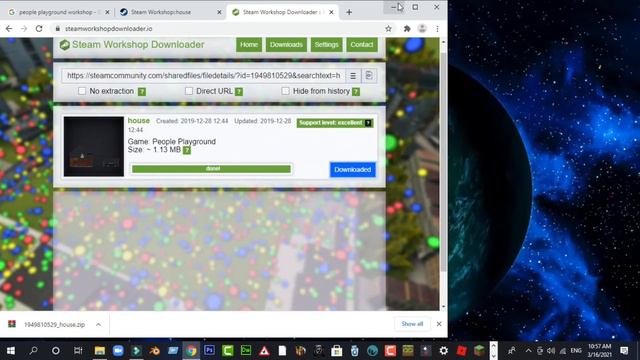Reload the page in Chrome
The width and height of the screenshot is (640, 360).
[39, 29]
